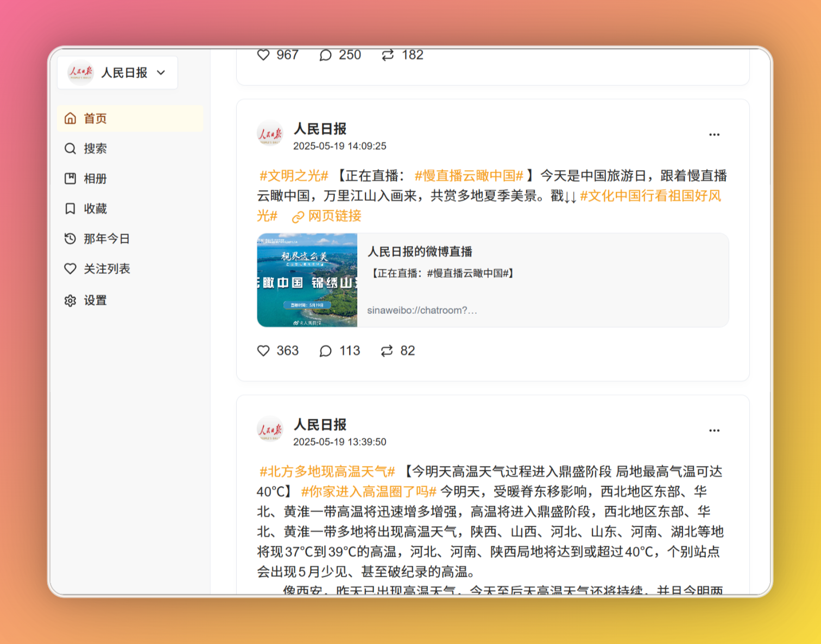
Task: Click the sinaweibo://chatroom link text
Action: tap(422, 311)
